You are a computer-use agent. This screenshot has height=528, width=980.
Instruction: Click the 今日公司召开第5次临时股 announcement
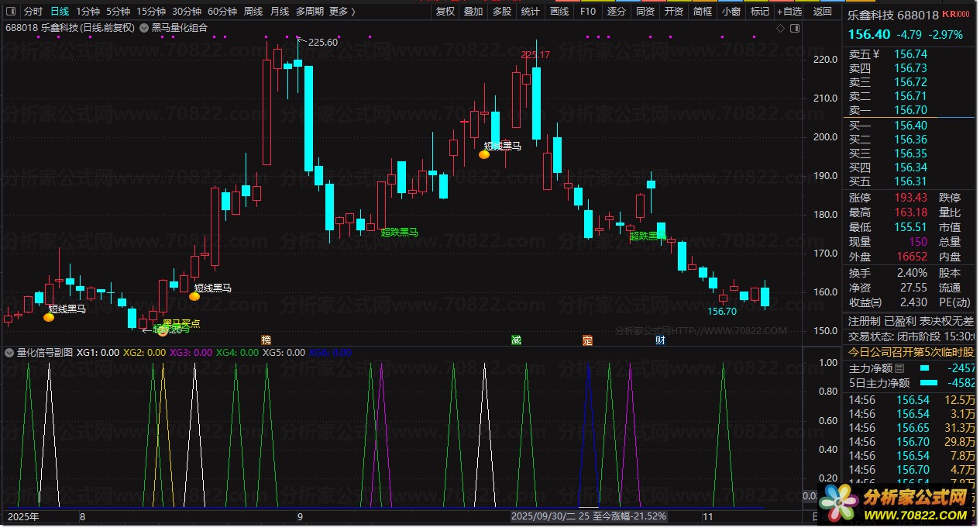(x=911, y=353)
